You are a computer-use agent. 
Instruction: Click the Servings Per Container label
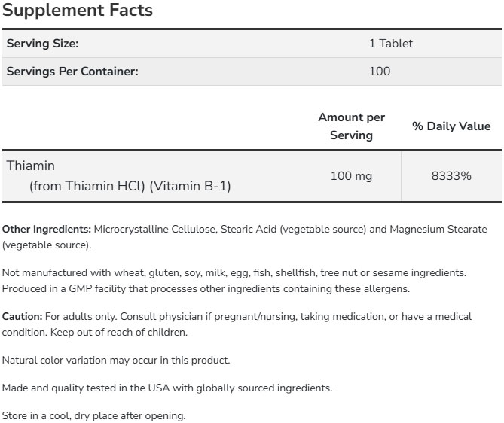[x=72, y=72]
